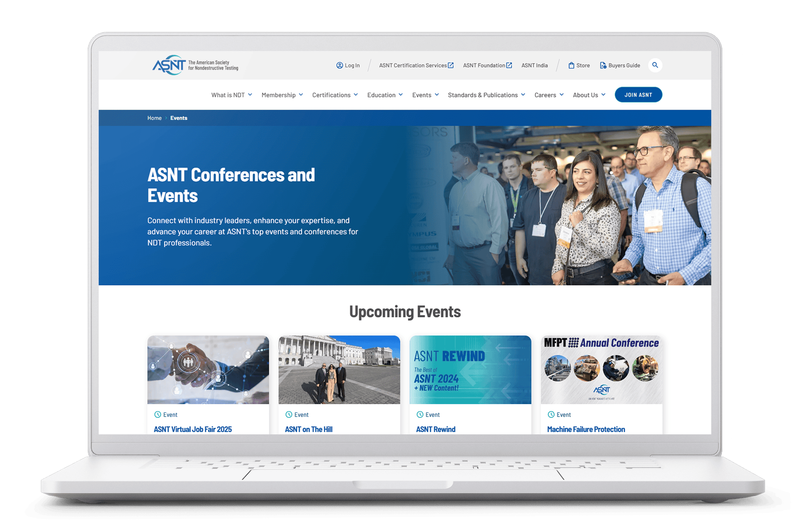Open the Buyers Guide link

coord(624,66)
